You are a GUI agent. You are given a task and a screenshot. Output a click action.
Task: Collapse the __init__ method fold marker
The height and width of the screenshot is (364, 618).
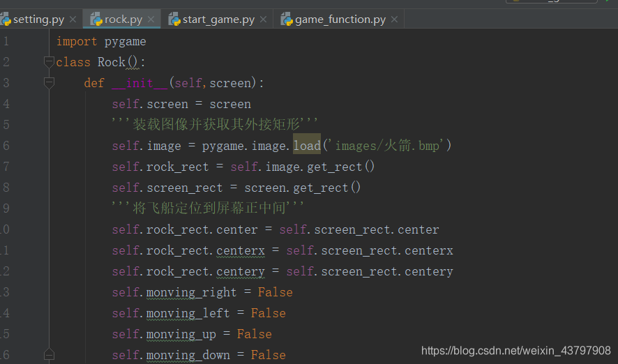(x=49, y=83)
